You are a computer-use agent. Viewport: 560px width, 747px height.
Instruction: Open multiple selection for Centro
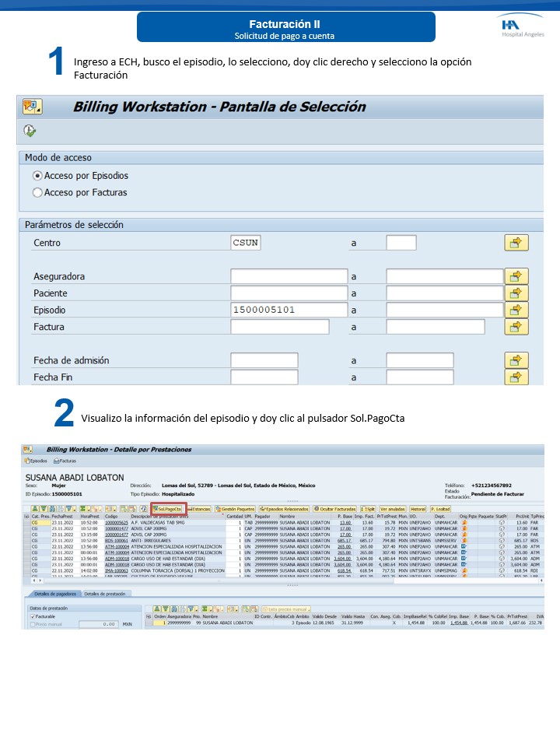[516, 243]
